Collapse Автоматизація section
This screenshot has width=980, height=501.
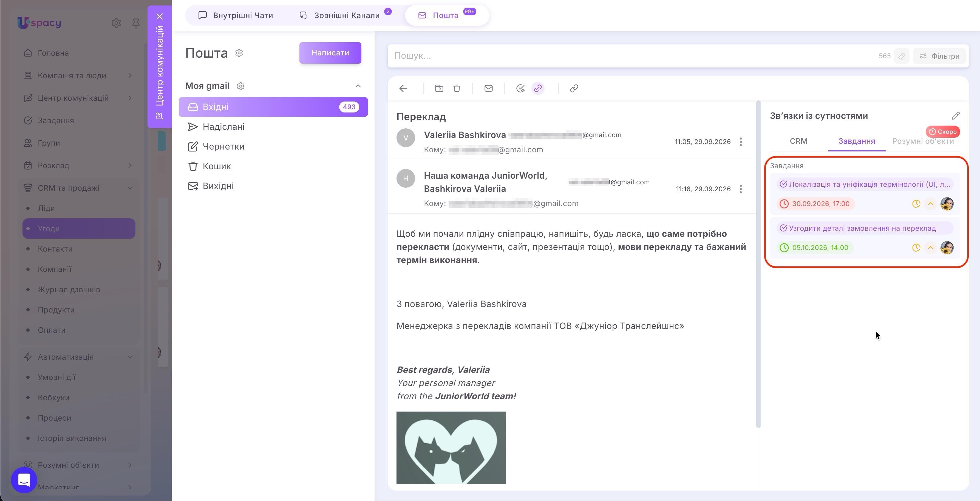(130, 357)
